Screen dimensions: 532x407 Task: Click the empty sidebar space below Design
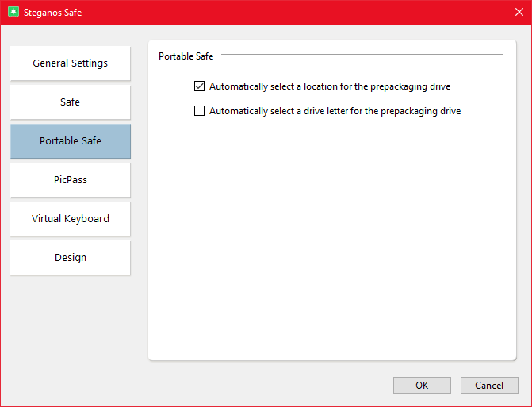coord(71,333)
